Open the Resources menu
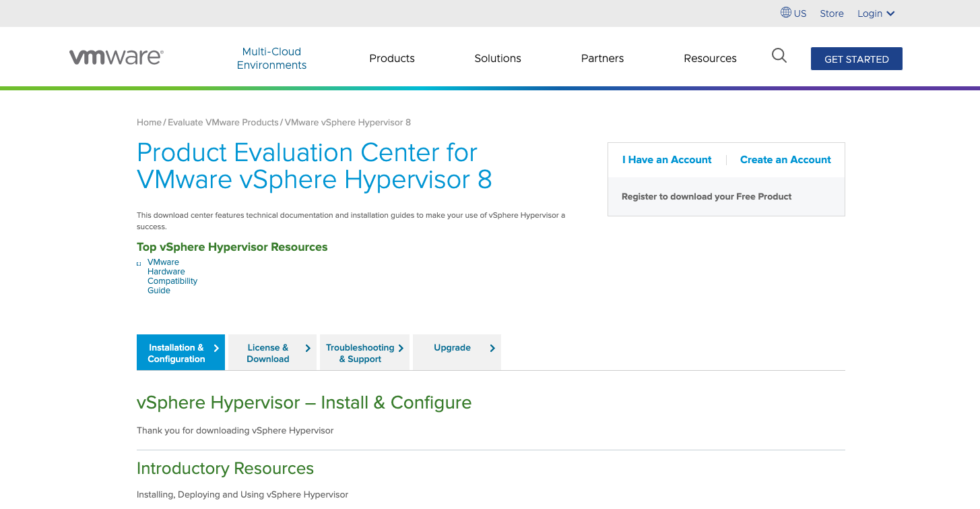 point(710,59)
